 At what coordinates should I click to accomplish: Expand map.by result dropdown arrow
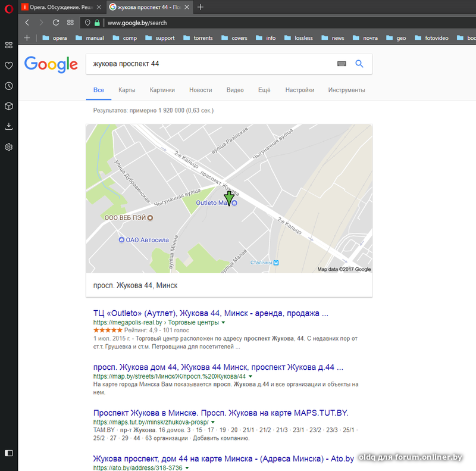(250, 376)
